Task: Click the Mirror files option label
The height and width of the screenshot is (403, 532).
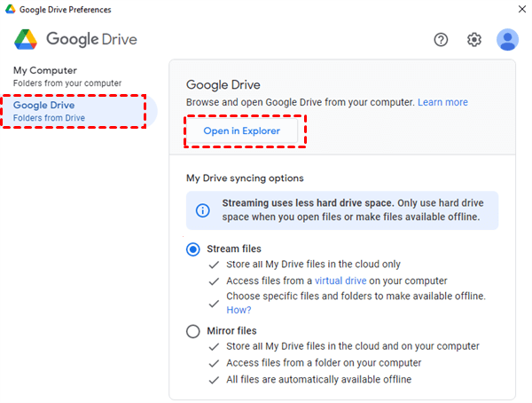Action: coord(231,331)
